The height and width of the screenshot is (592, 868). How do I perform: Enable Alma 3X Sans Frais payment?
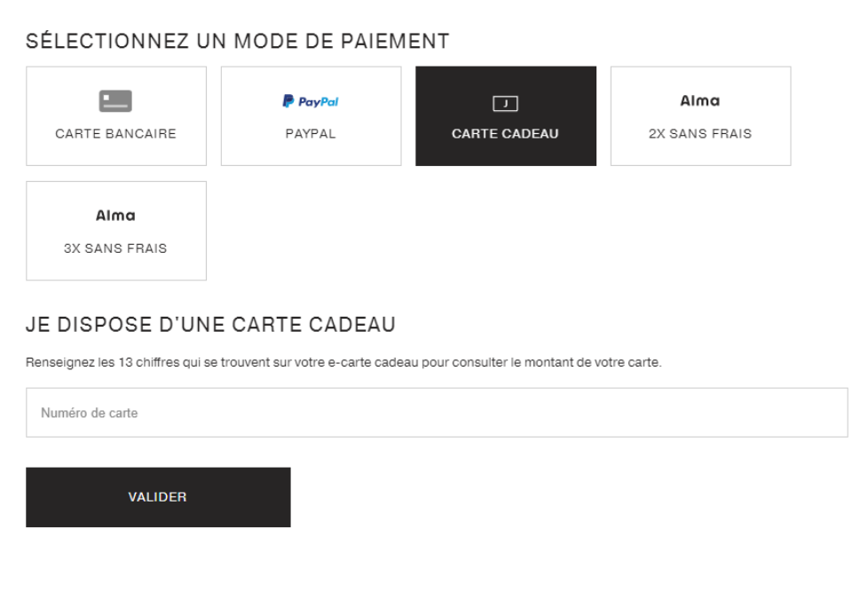115,230
